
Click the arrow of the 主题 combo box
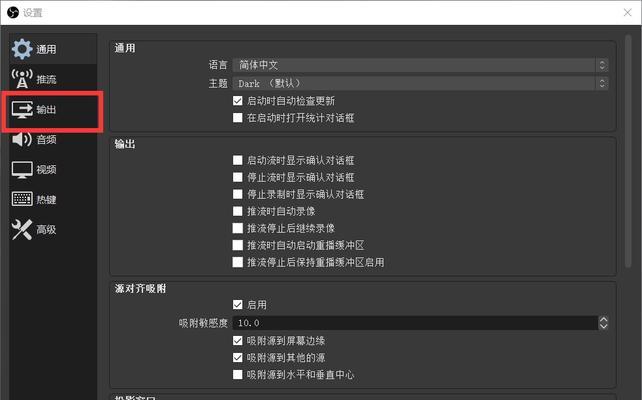pyautogui.click(x=602, y=84)
